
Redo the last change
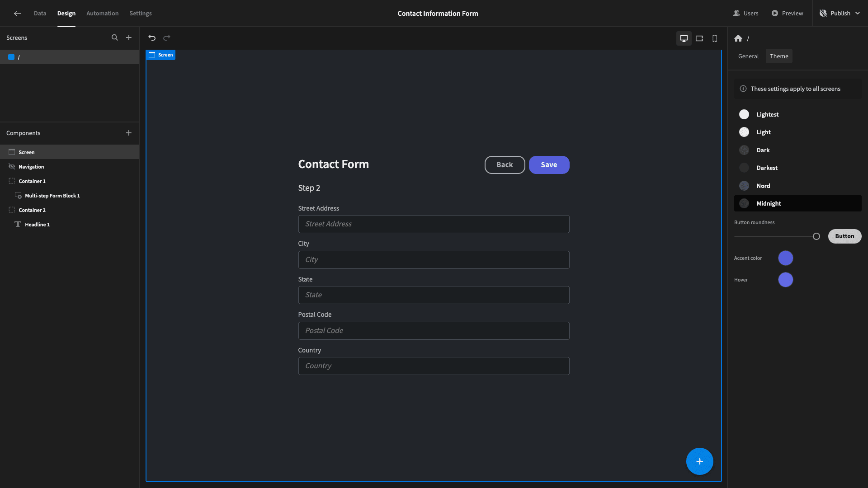(x=167, y=38)
